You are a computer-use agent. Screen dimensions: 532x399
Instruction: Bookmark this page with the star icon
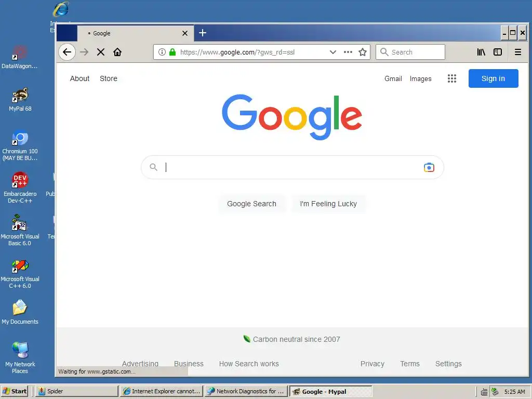[x=362, y=52]
